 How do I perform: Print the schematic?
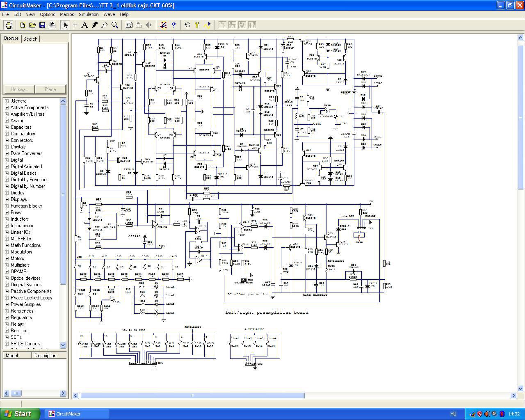(x=52, y=25)
